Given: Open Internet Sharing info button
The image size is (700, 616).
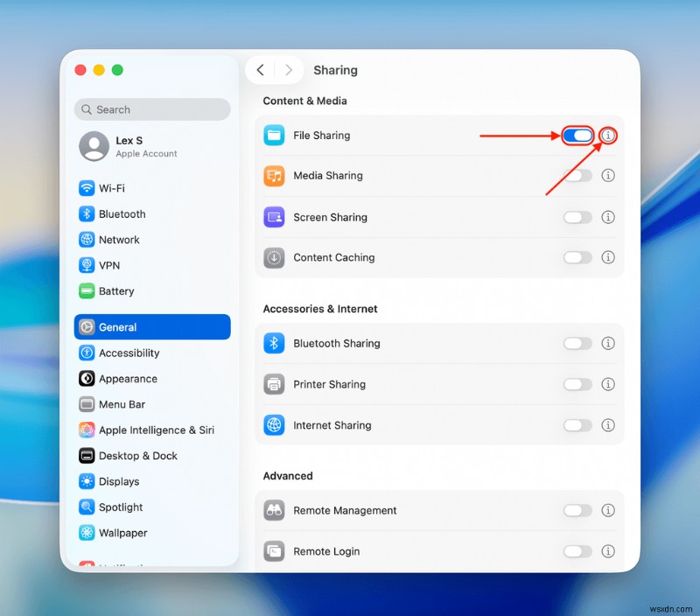Looking at the screenshot, I should [608, 425].
